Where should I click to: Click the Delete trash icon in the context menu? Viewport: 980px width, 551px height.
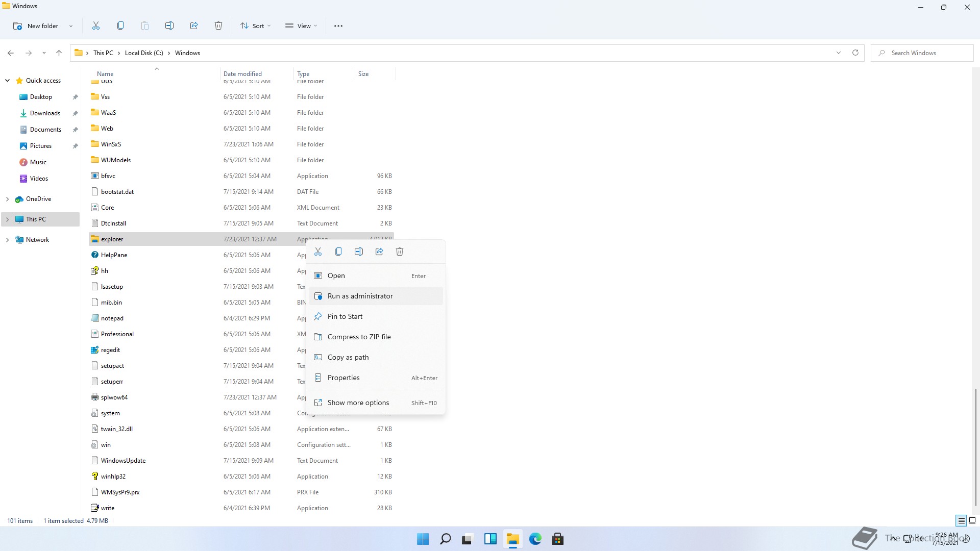click(x=400, y=252)
